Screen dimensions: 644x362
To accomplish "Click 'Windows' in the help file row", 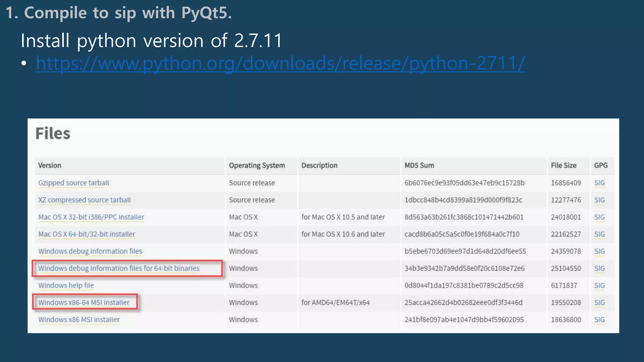I will [x=243, y=285].
